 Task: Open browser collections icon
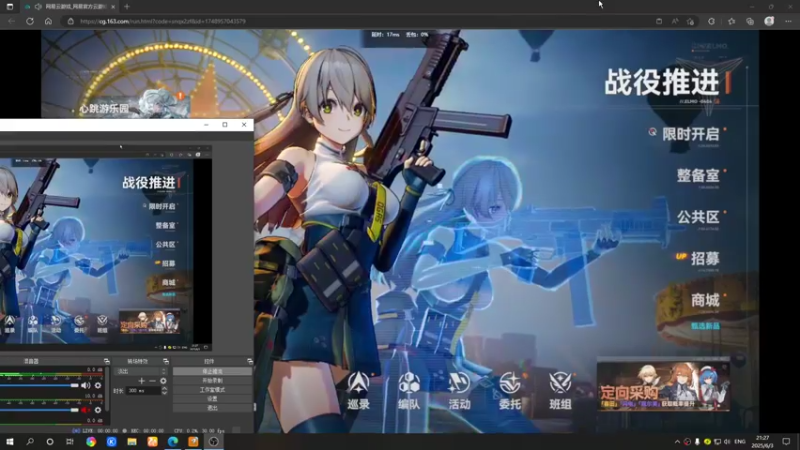750,21
